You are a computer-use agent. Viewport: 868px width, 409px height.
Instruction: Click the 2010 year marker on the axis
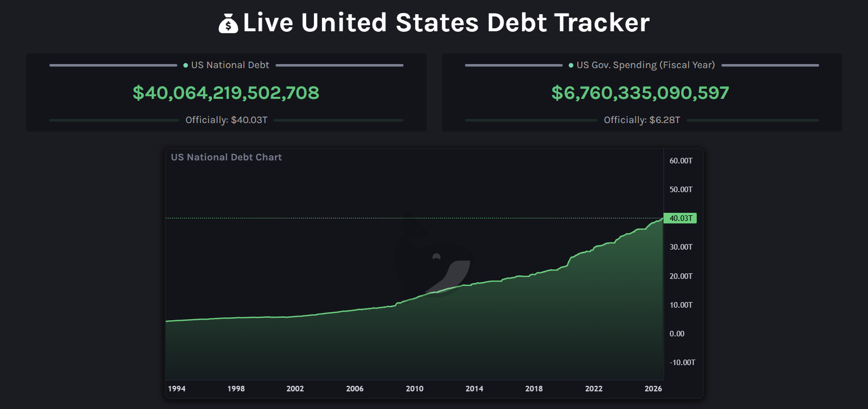pyautogui.click(x=415, y=389)
